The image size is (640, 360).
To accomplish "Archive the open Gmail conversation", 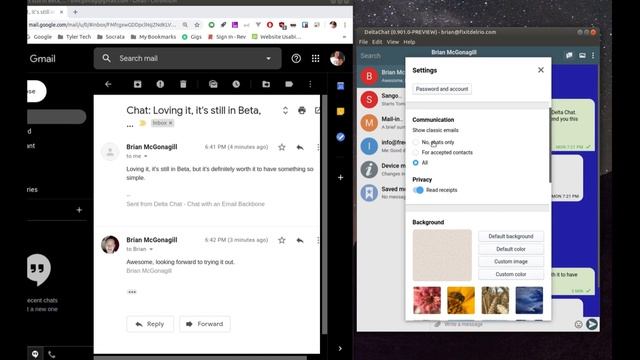I will (138, 84).
